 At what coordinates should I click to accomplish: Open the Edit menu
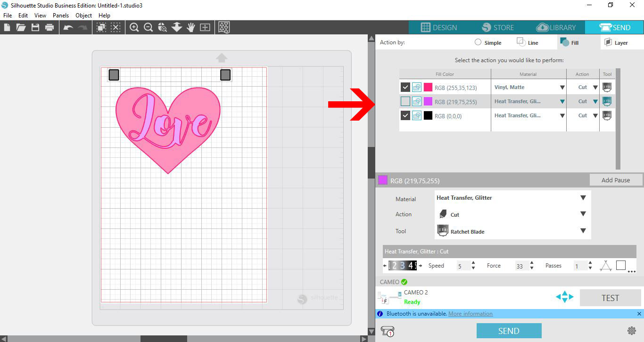(23, 16)
